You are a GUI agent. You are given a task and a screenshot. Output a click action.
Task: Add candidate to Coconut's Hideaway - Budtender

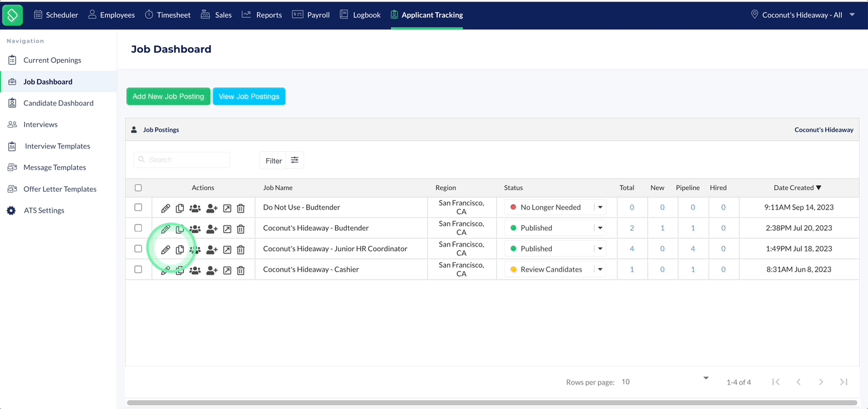pyautogui.click(x=212, y=229)
